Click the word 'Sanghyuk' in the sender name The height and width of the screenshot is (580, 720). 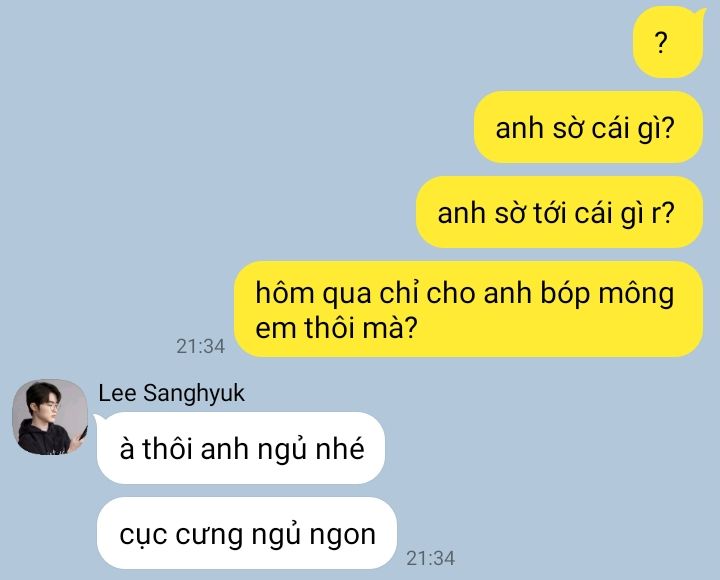click(x=194, y=394)
